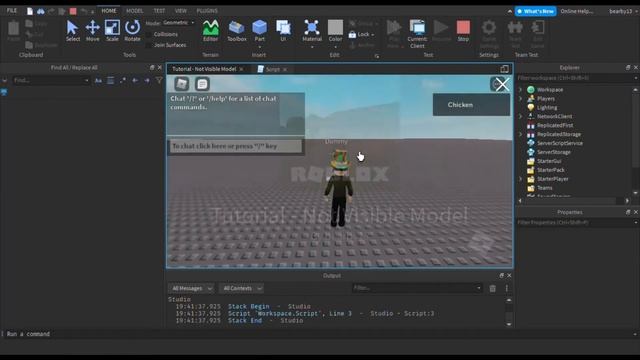Insert a new Part

tap(260, 31)
